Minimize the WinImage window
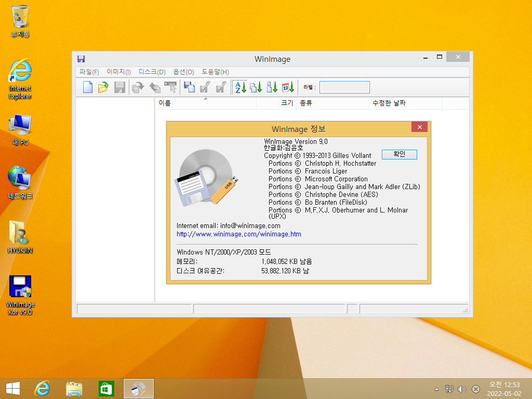The image size is (532, 399). [425, 57]
